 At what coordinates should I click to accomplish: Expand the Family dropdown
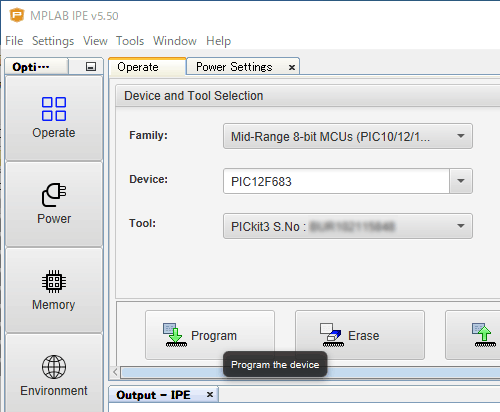pyautogui.click(x=348, y=136)
